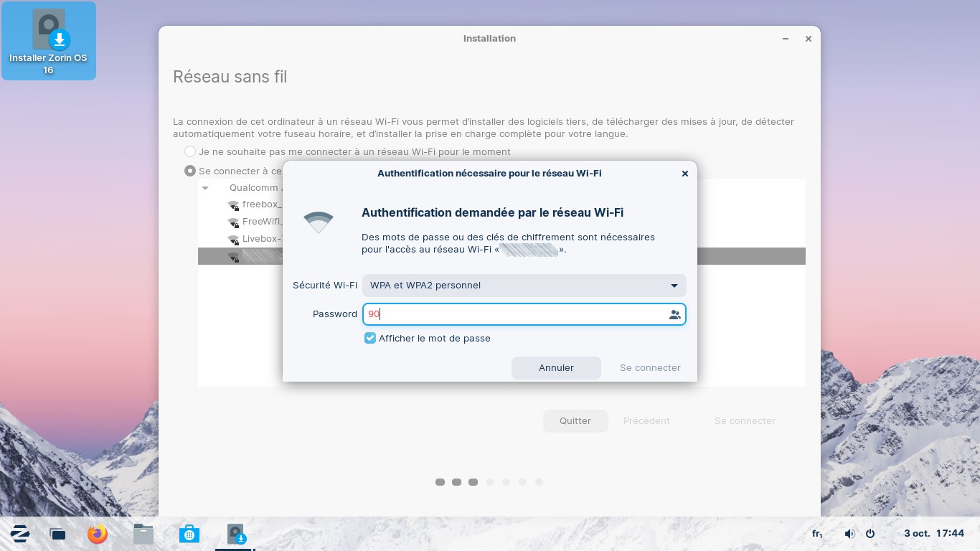Open the Sécurité Wi-Fi dropdown
This screenshot has height=551, width=980.
click(524, 286)
